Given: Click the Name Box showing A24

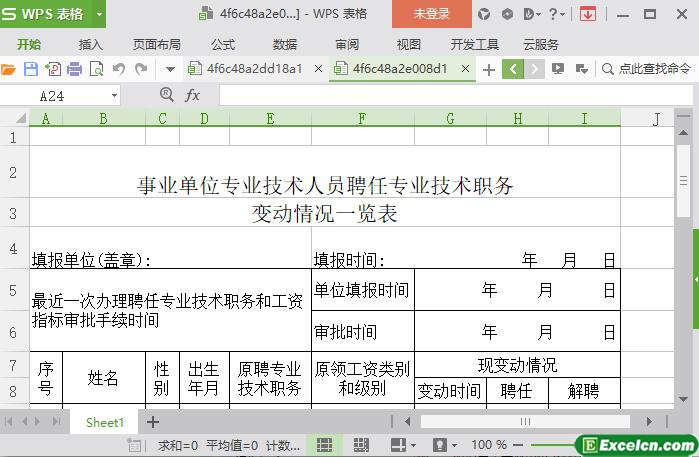Looking at the screenshot, I should coord(52,96).
